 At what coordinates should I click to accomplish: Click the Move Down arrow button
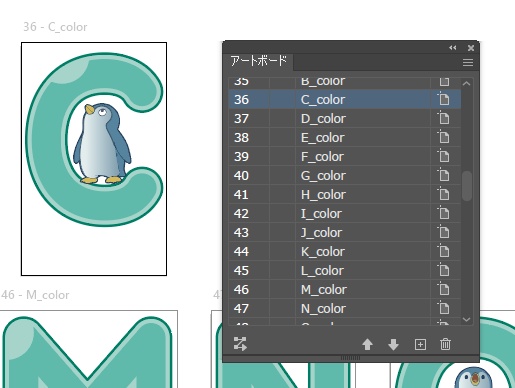tap(393, 344)
